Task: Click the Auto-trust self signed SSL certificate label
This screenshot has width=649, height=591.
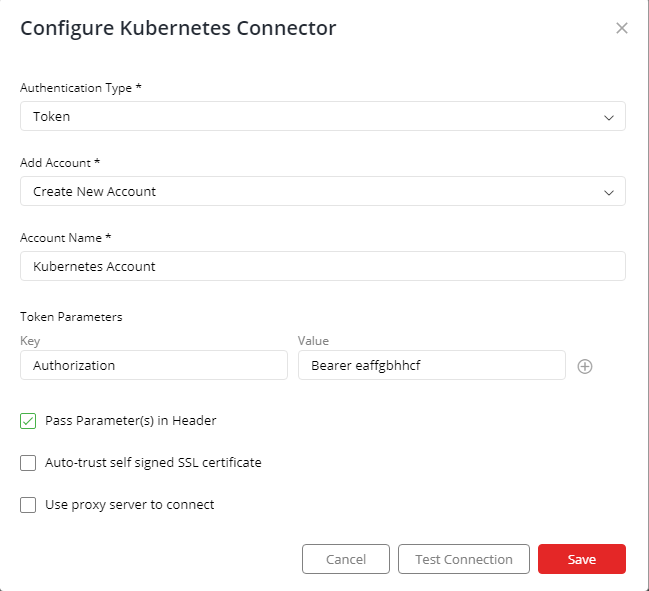Action: tap(153, 463)
